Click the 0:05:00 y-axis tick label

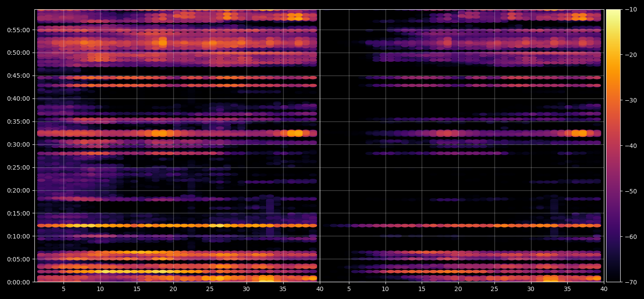19,259
